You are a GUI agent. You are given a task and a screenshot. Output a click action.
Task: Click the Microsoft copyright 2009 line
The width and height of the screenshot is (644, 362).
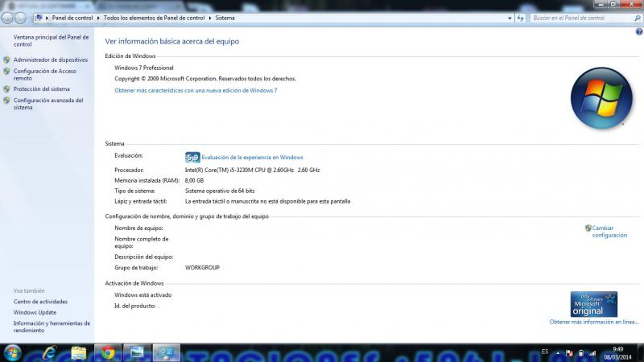205,79
